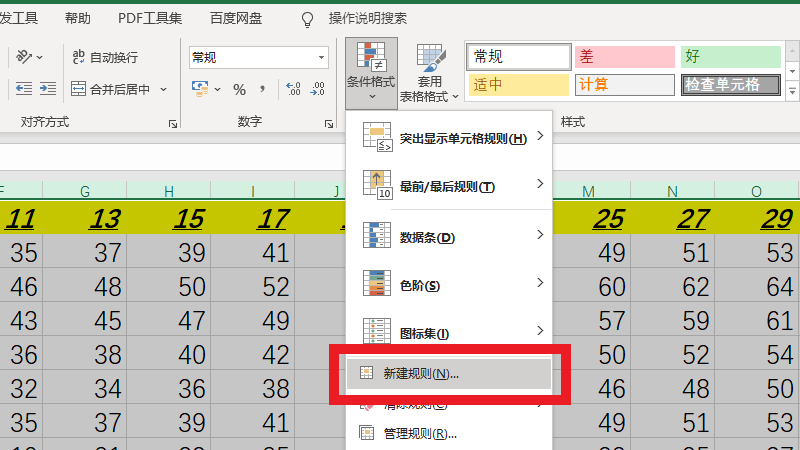Apply the Bad (差) cell style

point(624,56)
